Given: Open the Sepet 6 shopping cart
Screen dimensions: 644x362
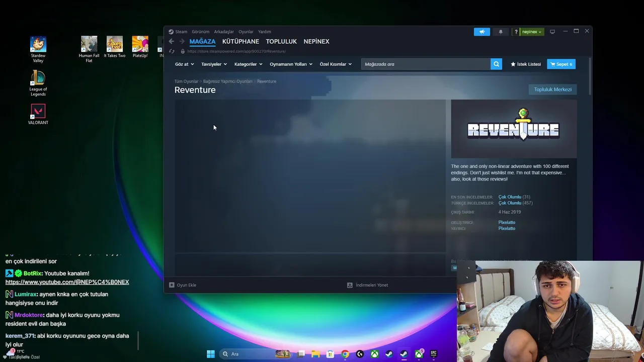Looking at the screenshot, I should (x=561, y=64).
